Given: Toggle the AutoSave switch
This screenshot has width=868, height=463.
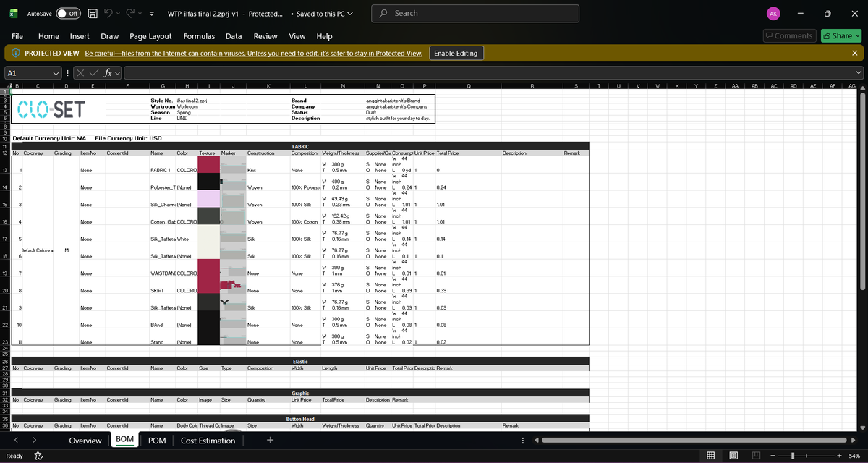Looking at the screenshot, I should click(x=68, y=13).
